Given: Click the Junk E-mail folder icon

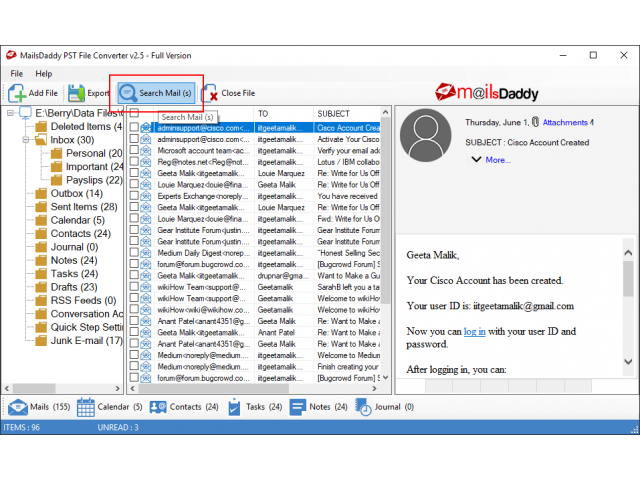Looking at the screenshot, I should tap(41, 341).
